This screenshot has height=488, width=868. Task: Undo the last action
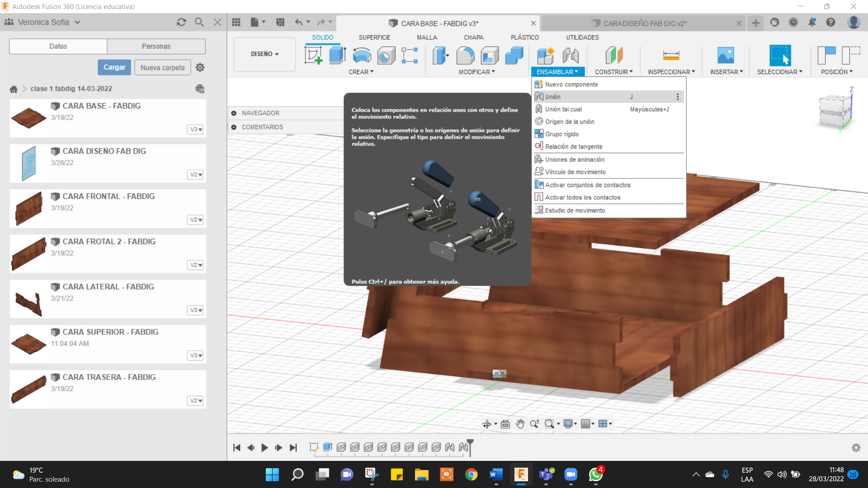[x=299, y=22]
